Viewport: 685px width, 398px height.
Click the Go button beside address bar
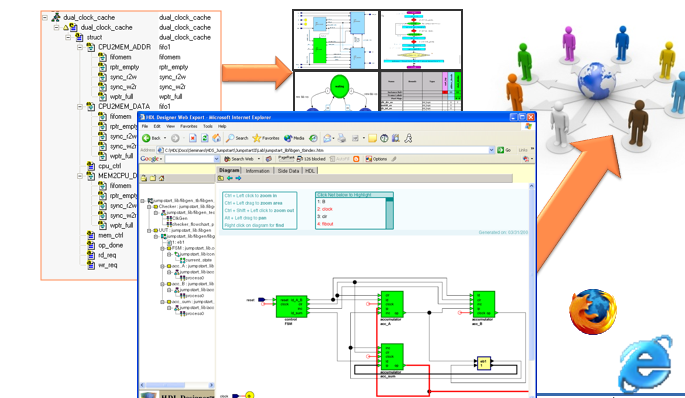tap(504, 150)
